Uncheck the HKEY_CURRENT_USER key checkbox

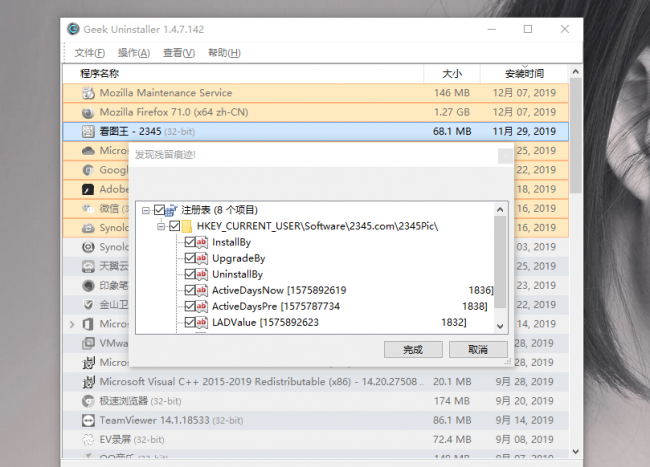click(x=175, y=226)
